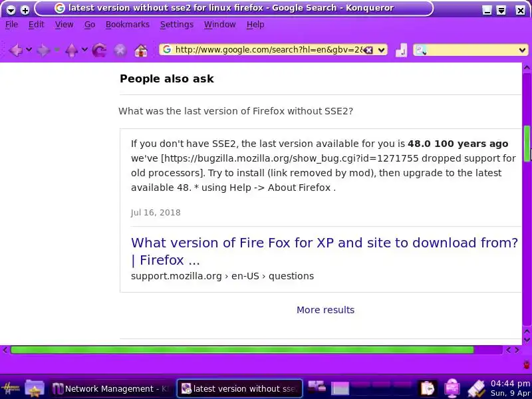Image resolution: width=532 pixels, height=399 pixels.
Task: Open the Help menu
Action: (255, 25)
